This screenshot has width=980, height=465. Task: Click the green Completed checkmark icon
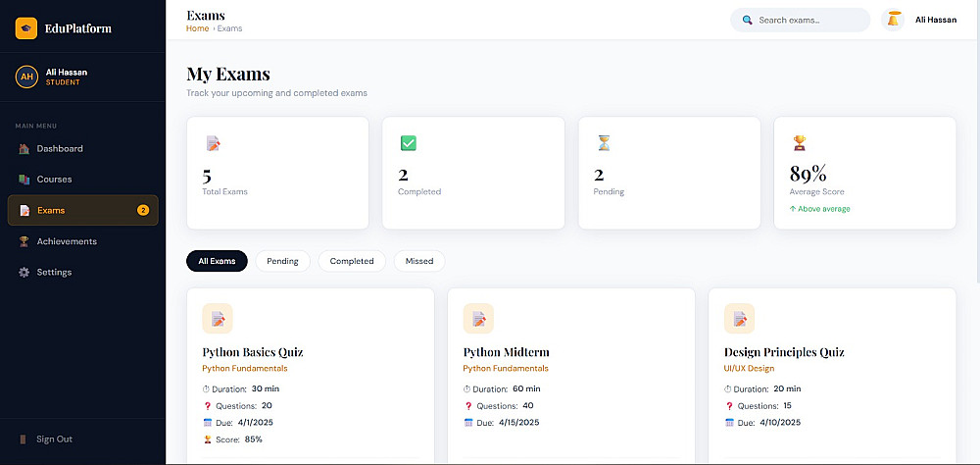409,143
